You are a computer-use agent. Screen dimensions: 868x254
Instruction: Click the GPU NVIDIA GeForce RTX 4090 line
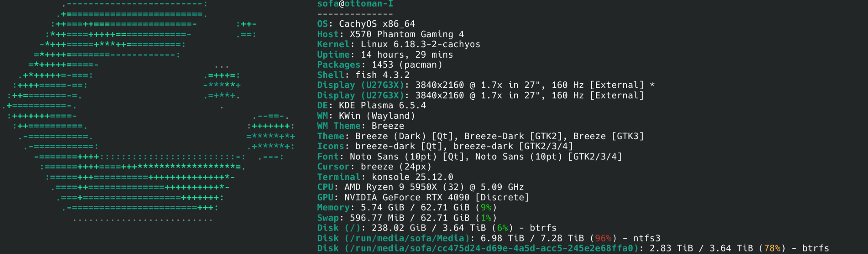click(423, 197)
